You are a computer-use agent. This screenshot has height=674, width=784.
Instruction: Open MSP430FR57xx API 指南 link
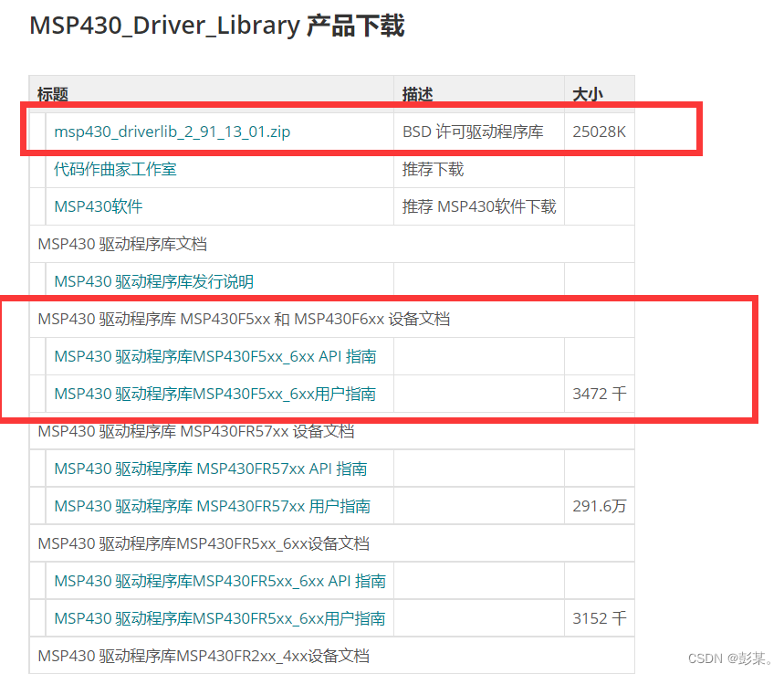211,469
